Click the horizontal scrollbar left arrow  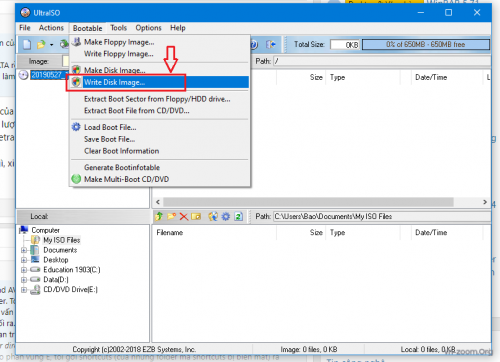tap(158, 202)
